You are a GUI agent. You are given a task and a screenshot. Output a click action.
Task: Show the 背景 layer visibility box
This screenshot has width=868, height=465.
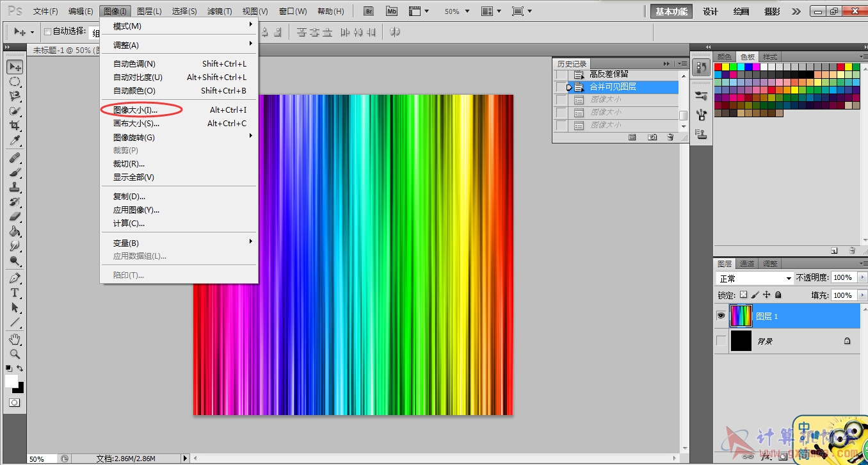pos(721,341)
